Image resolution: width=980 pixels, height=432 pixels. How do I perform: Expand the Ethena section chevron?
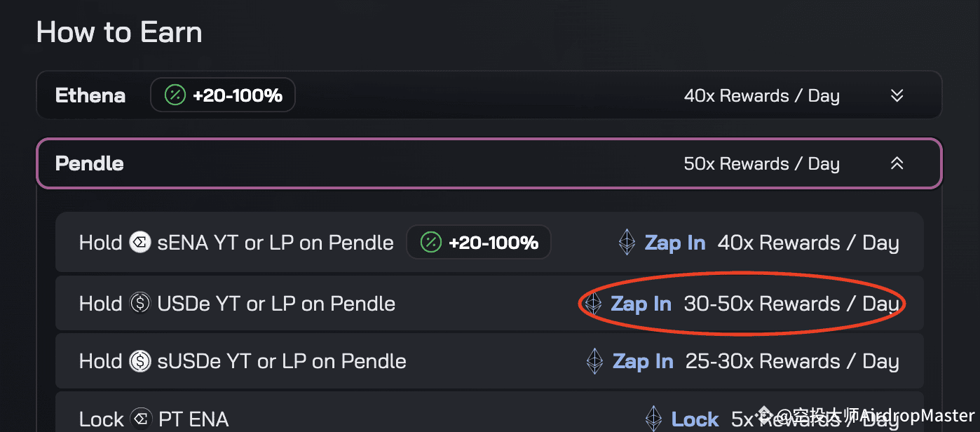tap(897, 95)
